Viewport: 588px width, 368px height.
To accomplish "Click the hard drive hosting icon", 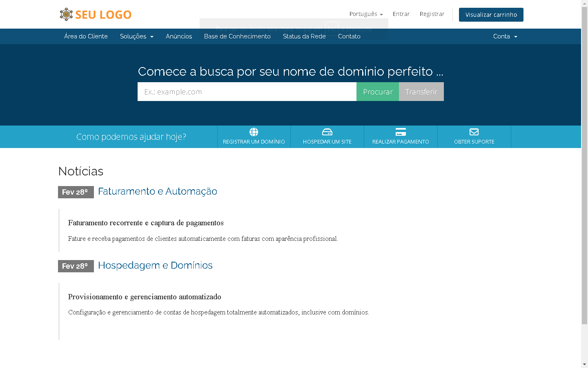I will click(327, 132).
